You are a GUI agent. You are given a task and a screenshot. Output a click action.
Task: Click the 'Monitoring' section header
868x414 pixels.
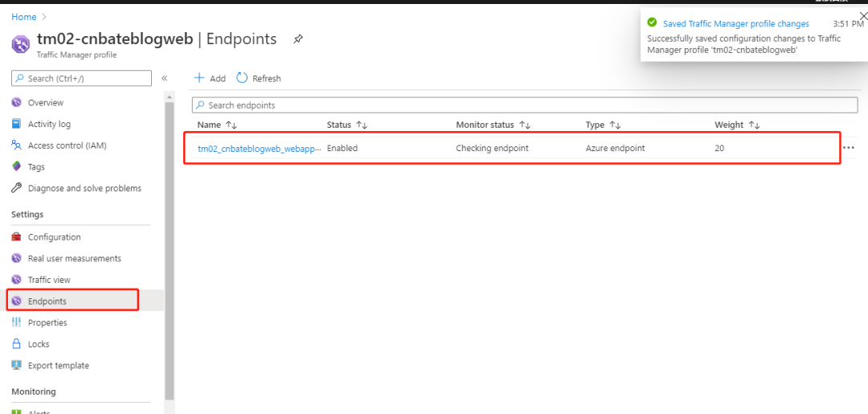(34, 391)
